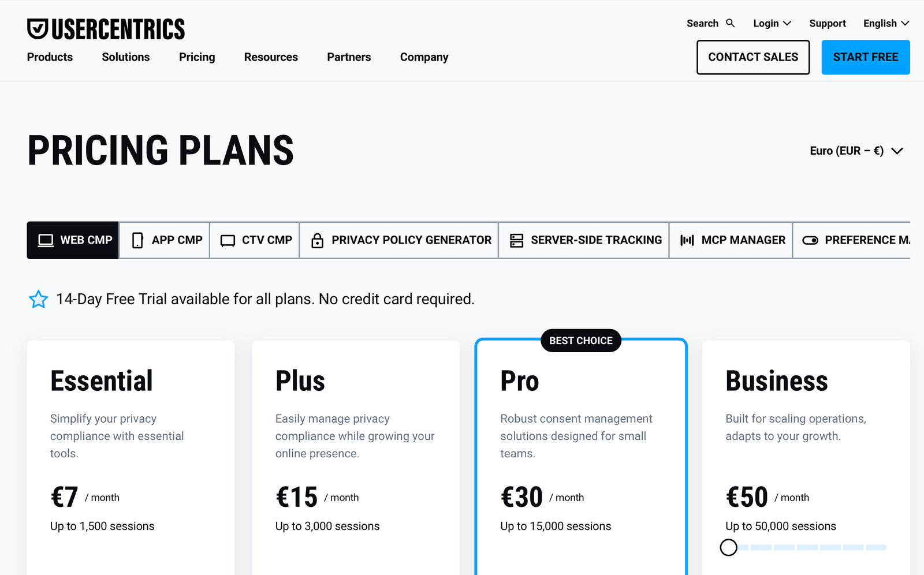Click the Contact Sales button
Viewport: 924px width, 575px height.
pos(753,57)
